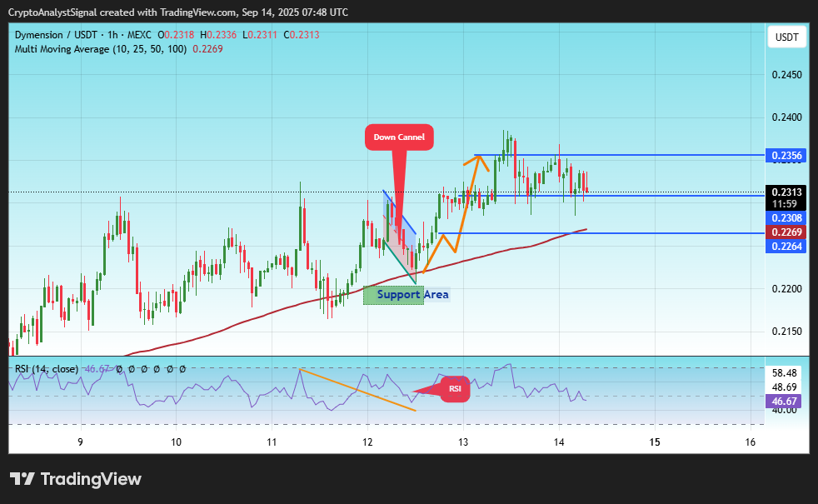Click the CryptoAnalystSignal attribution text at the top
The height and width of the screenshot is (504, 818).
[178, 12]
